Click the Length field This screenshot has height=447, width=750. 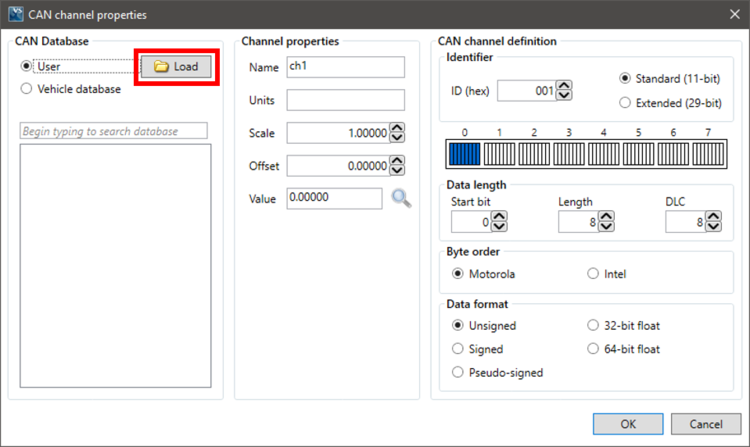click(578, 222)
